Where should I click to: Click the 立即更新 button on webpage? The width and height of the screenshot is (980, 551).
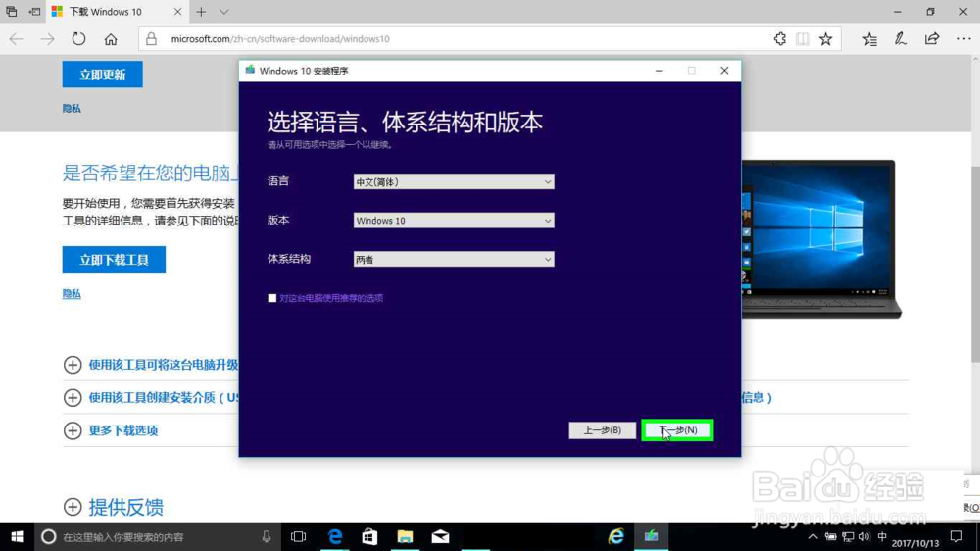(x=103, y=75)
